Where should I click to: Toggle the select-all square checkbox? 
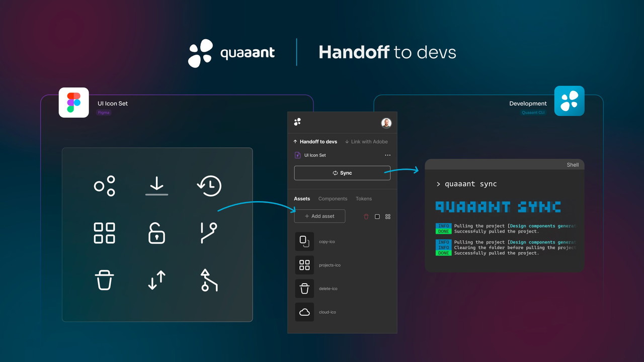tap(377, 217)
